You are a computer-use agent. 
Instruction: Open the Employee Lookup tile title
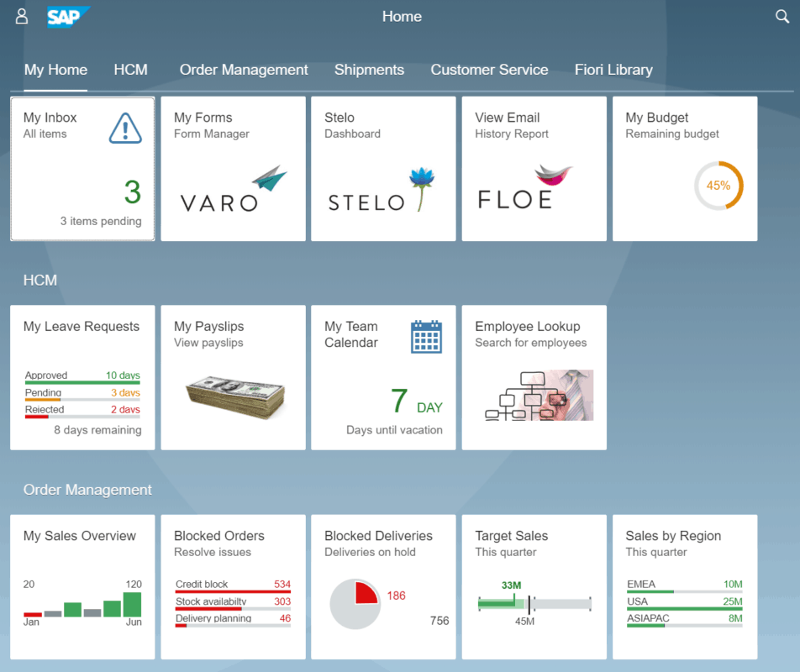(x=528, y=327)
